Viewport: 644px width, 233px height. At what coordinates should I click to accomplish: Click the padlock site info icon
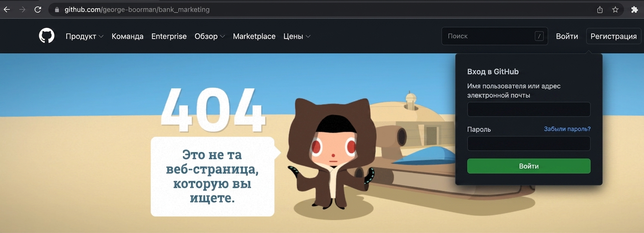coord(57,10)
